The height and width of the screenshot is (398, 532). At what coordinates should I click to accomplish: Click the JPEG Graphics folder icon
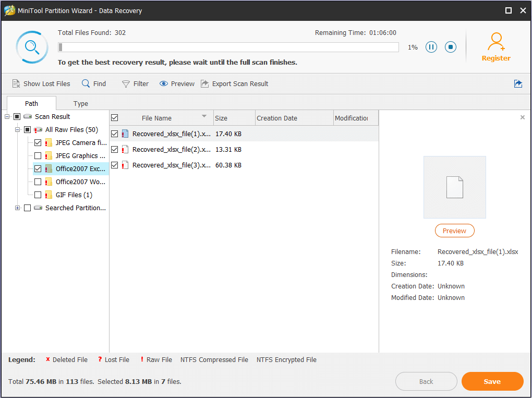coord(49,156)
